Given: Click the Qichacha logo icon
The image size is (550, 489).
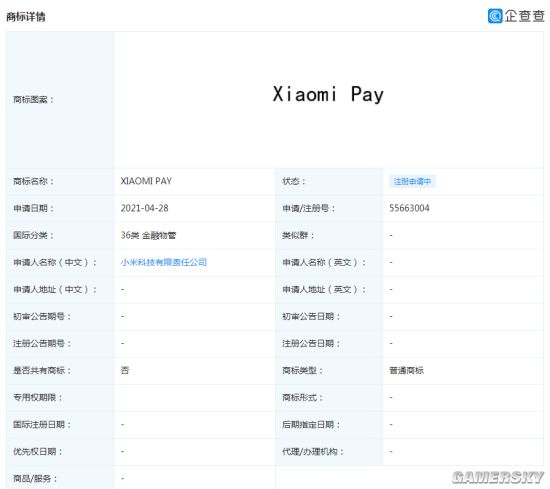Looking at the screenshot, I should point(495,16).
